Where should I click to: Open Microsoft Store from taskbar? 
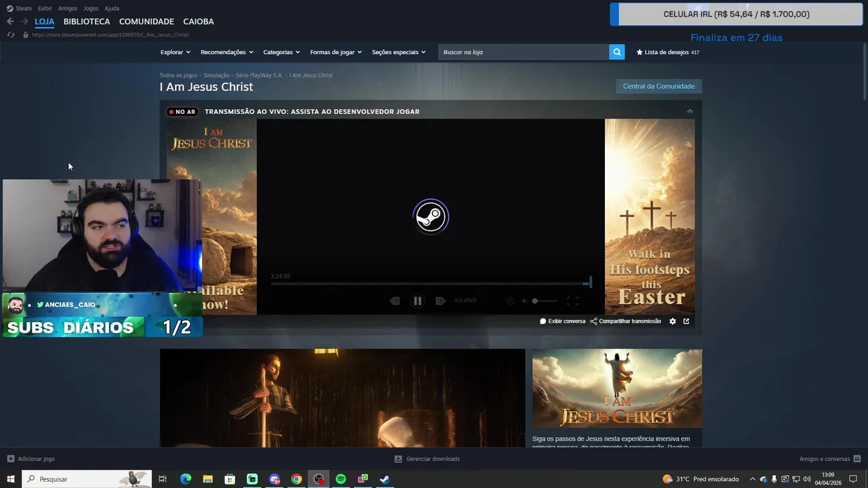tap(230, 479)
